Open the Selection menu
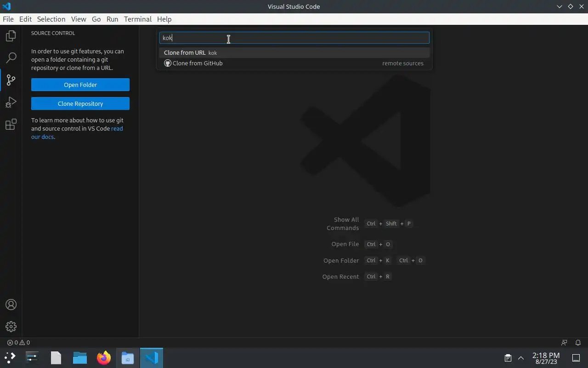 tap(51, 19)
